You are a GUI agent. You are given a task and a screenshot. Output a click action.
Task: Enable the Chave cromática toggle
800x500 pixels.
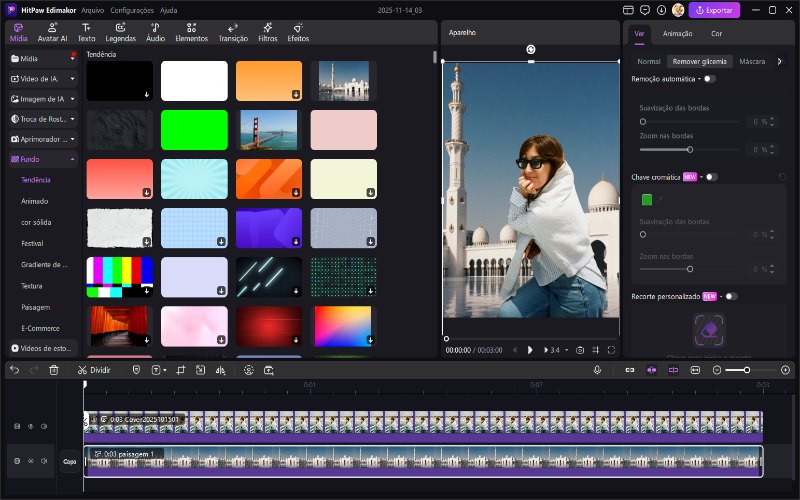pyautogui.click(x=712, y=177)
